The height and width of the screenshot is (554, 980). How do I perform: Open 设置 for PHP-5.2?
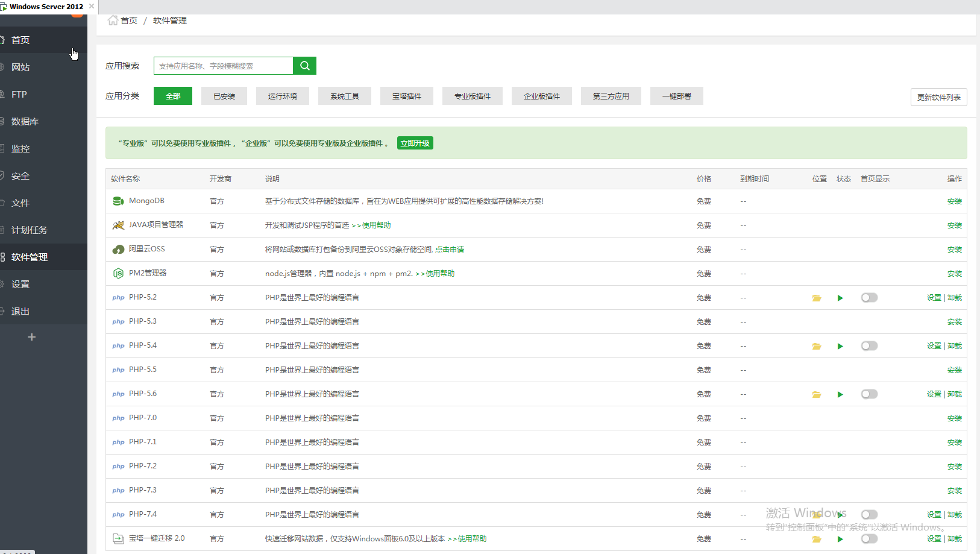point(934,298)
